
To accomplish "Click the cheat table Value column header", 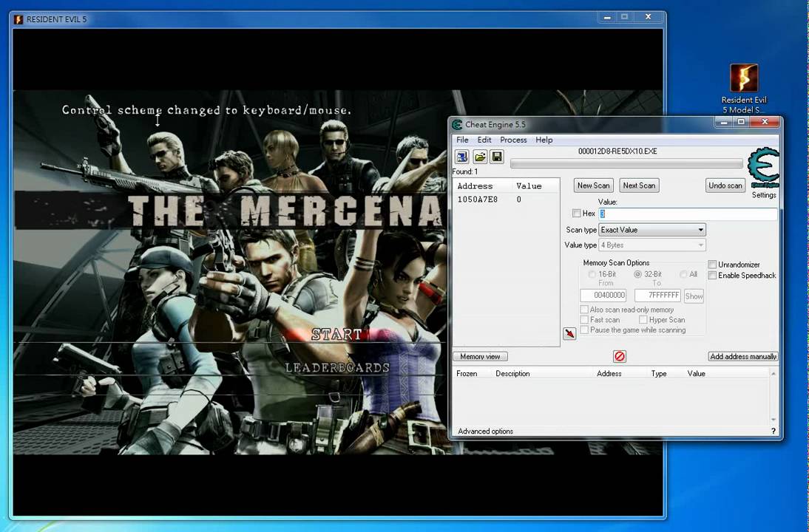I will coord(696,373).
